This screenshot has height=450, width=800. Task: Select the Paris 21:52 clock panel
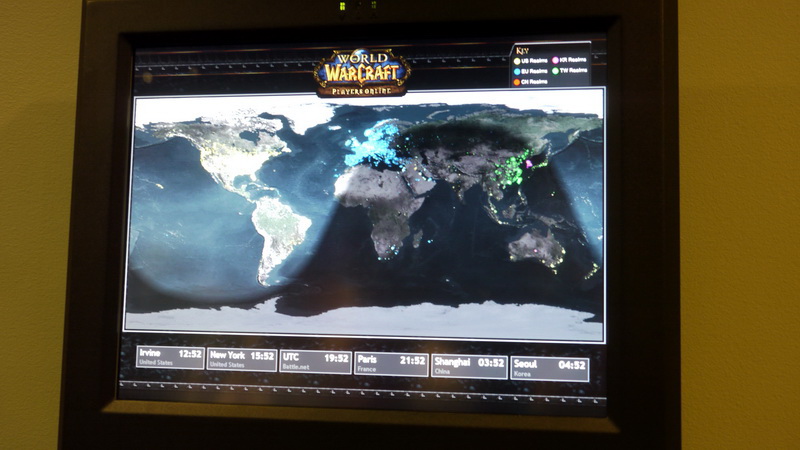(x=391, y=363)
